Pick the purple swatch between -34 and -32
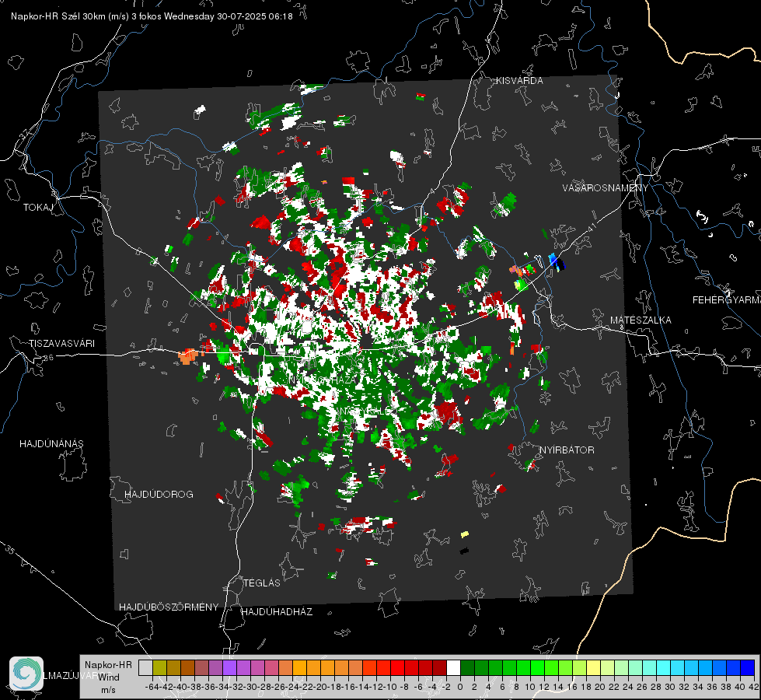 coord(229,667)
